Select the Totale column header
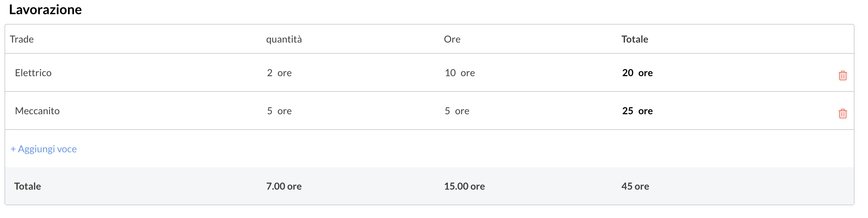The image size is (868, 218). 635,39
